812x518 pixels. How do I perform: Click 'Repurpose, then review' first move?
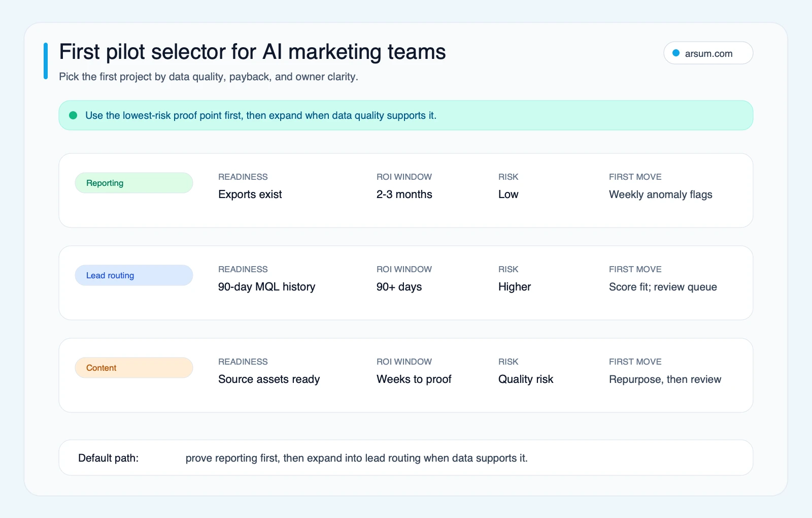665,379
